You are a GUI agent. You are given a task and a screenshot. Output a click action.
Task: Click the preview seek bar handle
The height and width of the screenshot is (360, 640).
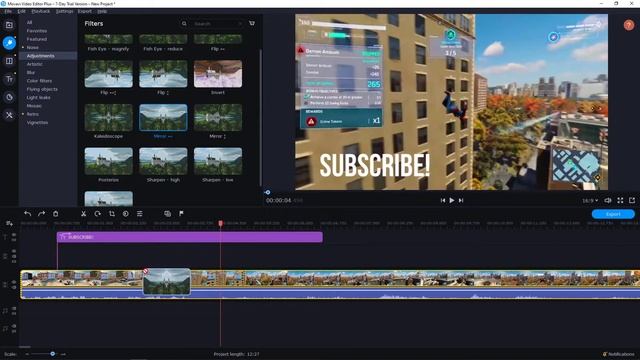click(x=267, y=192)
